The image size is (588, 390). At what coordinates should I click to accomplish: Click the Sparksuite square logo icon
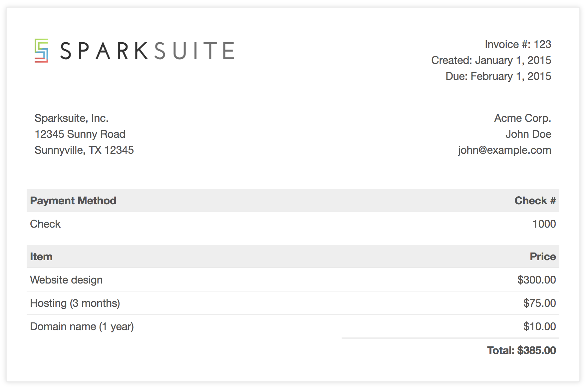[41, 51]
